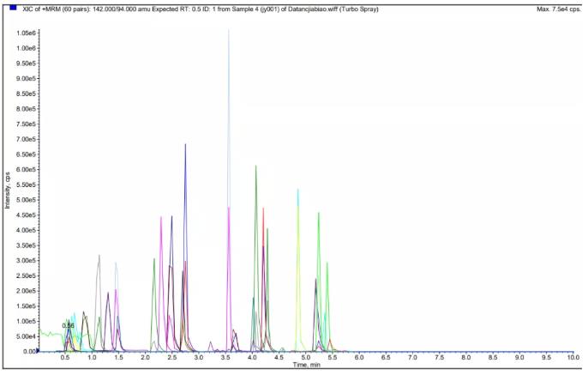Screen dimensions: 588x375
Task: Click the 5.00e5 y-axis tick label
Action: tap(22, 200)
